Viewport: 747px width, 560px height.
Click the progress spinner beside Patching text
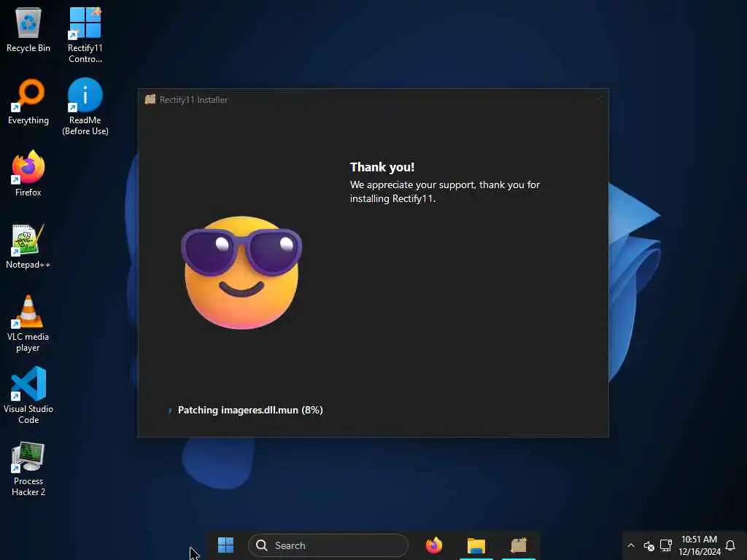(169, 411)
